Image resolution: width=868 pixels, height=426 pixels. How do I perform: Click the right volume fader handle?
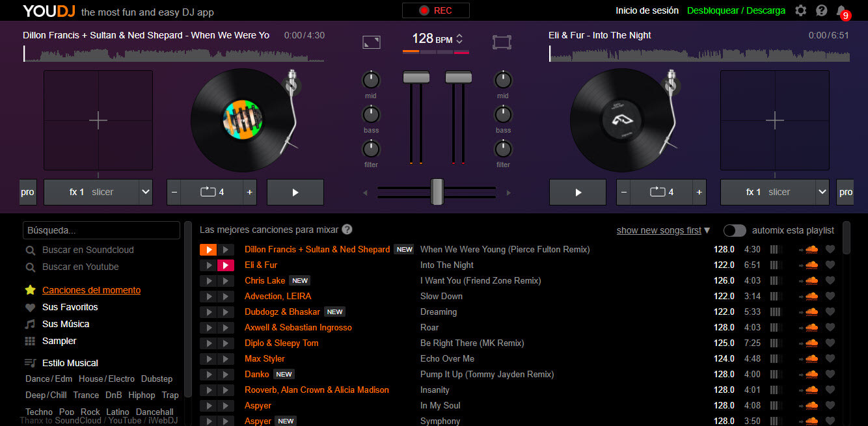point(459,77)
